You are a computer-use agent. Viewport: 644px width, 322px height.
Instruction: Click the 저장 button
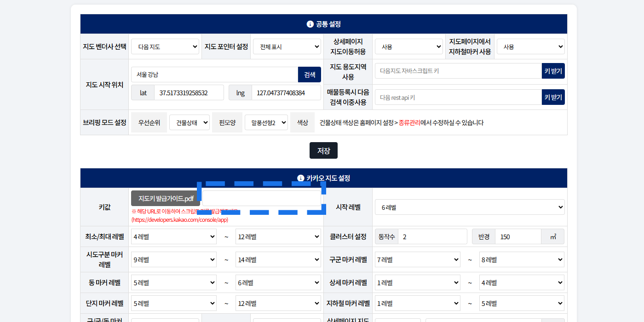[x=323, y=150]
